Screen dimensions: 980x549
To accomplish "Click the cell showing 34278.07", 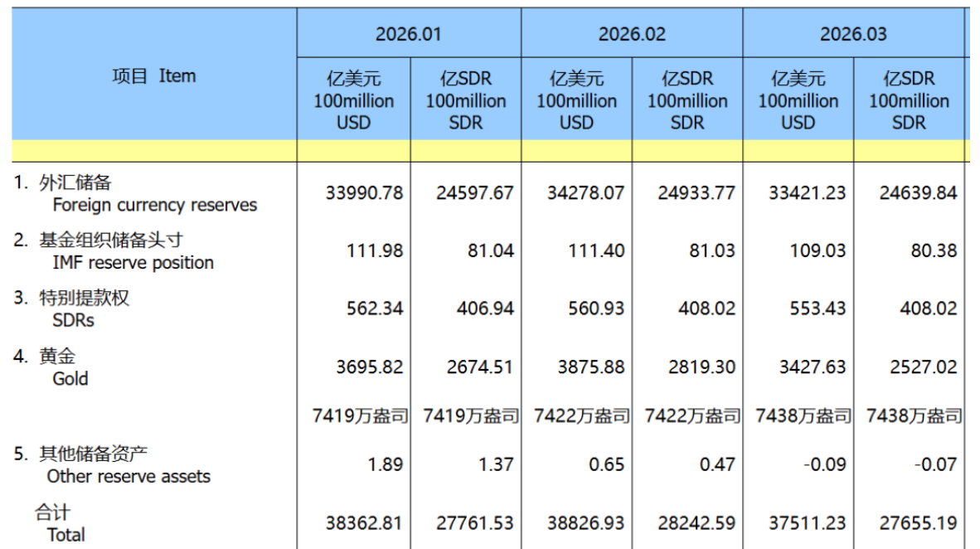I will click(585, 193).
